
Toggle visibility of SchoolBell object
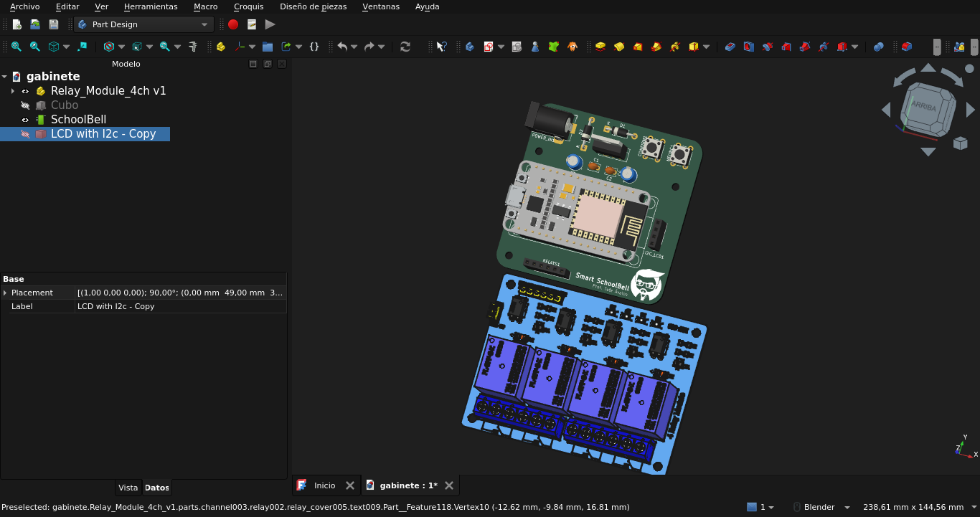(25, 120)
